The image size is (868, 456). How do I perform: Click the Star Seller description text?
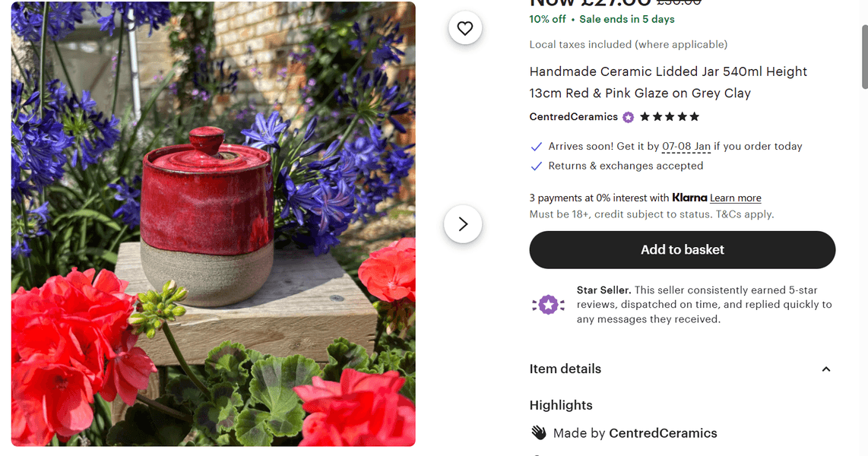tap(704, 305)
